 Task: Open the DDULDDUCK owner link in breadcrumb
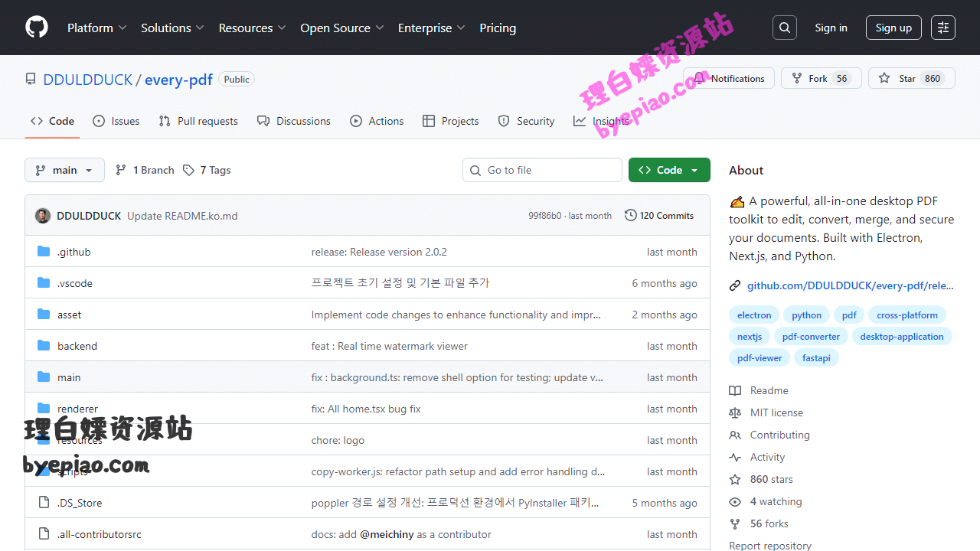coord(88,80)
